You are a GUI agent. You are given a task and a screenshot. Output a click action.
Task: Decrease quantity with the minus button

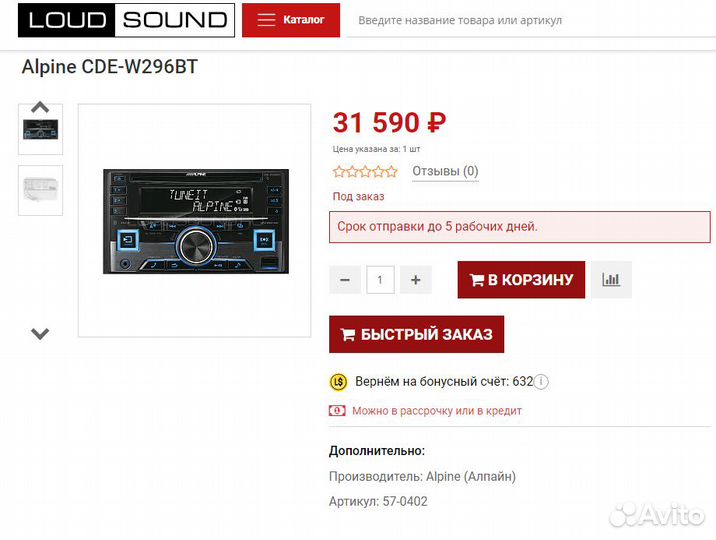pyautogui.click(x=345, y=280)
